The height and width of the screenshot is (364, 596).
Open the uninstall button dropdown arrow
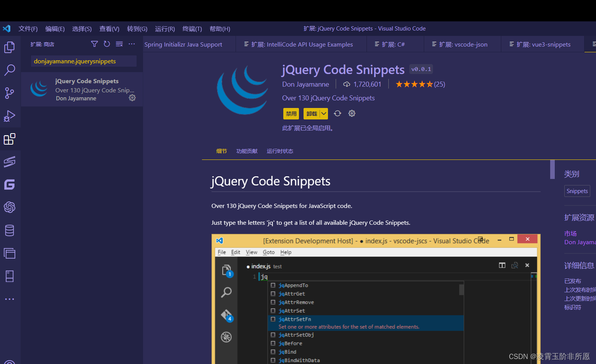click(323, 113)
